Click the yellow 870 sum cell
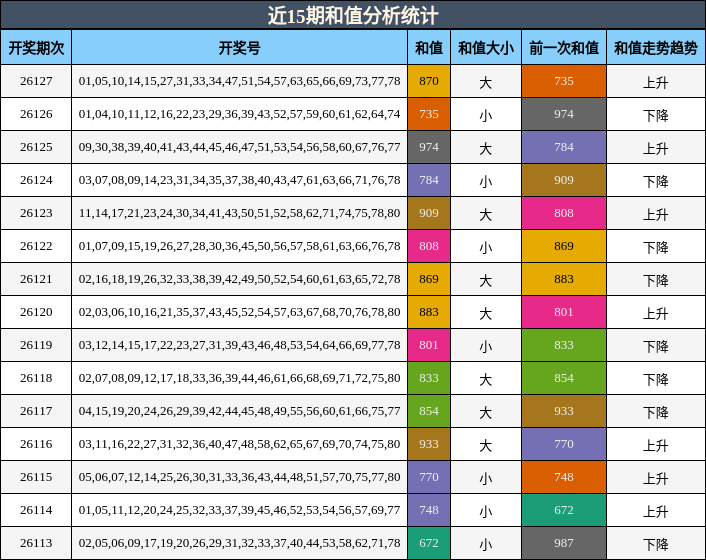706x560 pixels. pos(429,81)
